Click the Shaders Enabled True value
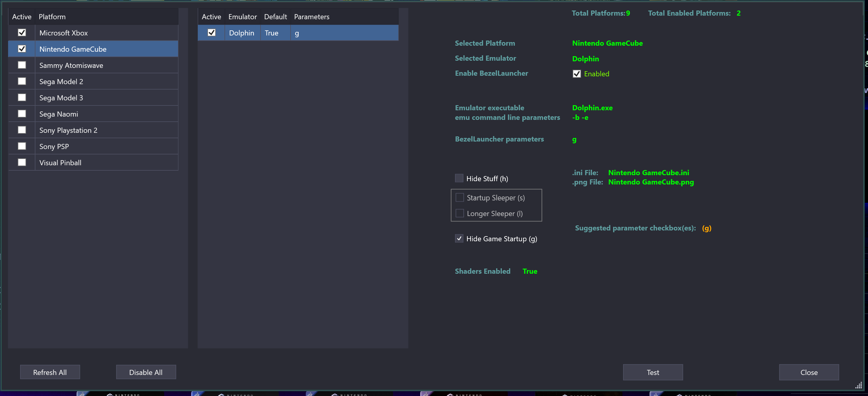868x396 pixels. [530, 271]
